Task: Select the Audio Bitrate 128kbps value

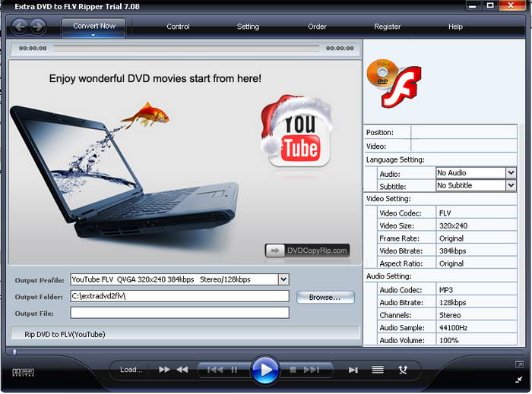Action: click(476, 303)
